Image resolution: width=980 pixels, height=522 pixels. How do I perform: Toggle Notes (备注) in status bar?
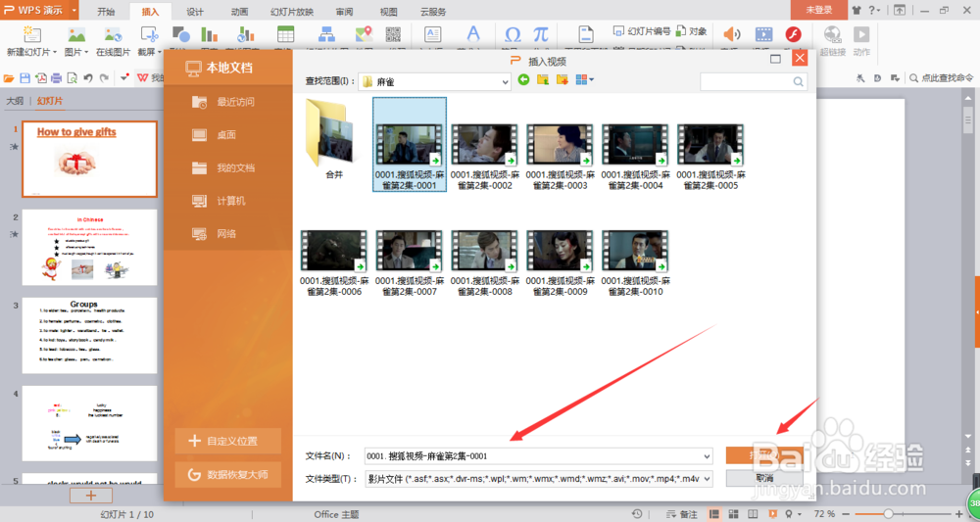[x=682, y=514]
